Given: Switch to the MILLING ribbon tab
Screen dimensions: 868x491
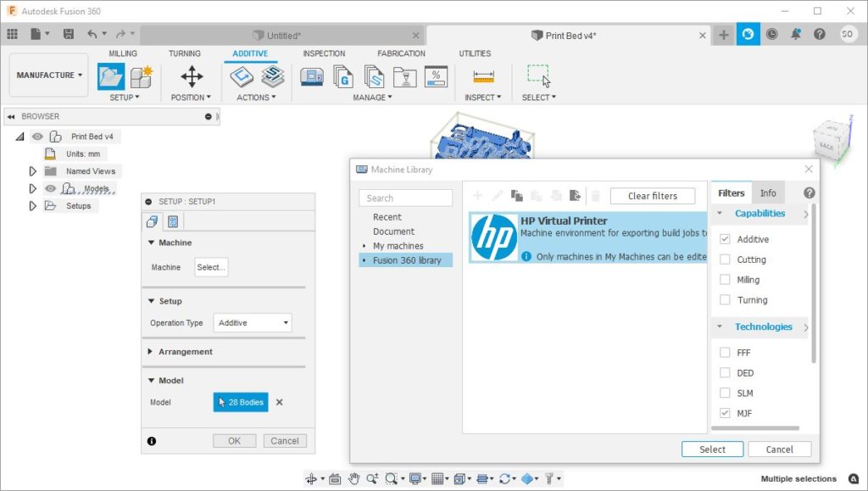Looking at the screenshot, I should pos(123,53).
